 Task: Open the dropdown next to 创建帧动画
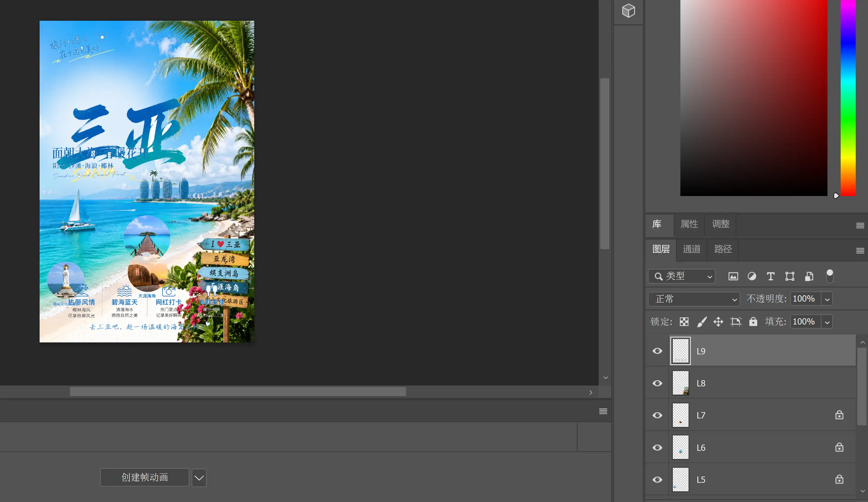pos(199,477)
